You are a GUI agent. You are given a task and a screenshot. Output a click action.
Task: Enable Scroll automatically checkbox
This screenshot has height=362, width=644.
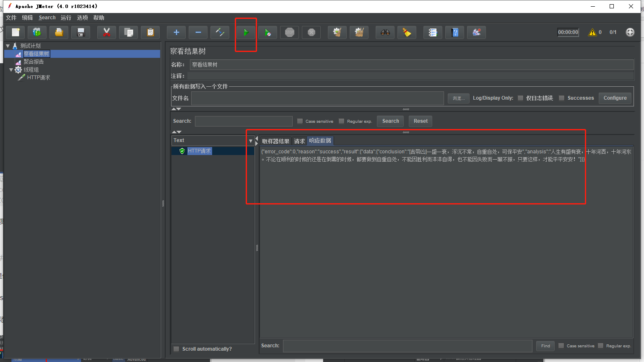[x=177, y=349]
